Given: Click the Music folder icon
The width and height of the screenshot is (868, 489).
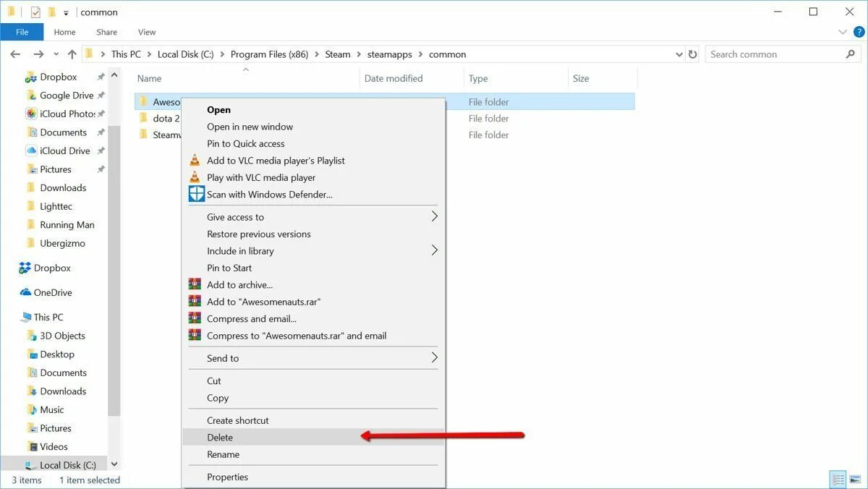Looking at the screenshot, I should click(x=31, y=409).
